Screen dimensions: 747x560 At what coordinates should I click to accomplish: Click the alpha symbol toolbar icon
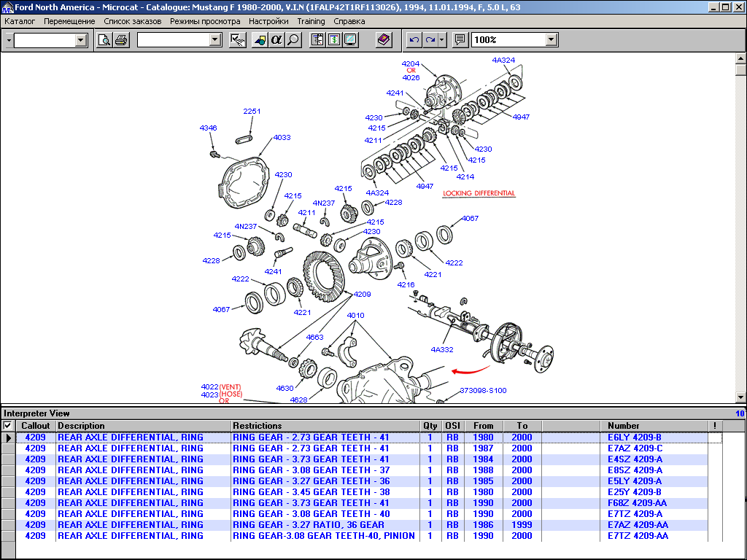click(x=276, y=40)
